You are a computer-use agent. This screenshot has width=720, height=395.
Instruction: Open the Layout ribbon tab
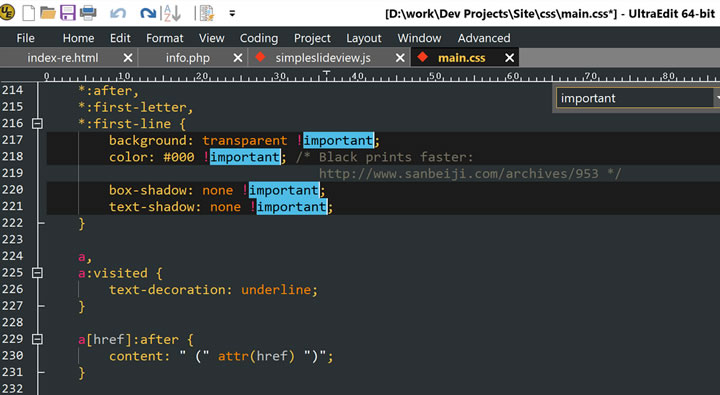(x=364, y=38)
